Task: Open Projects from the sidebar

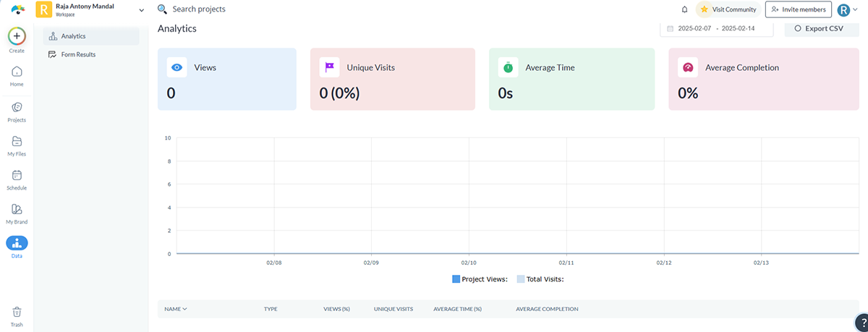Action: (x=17, y=111)
